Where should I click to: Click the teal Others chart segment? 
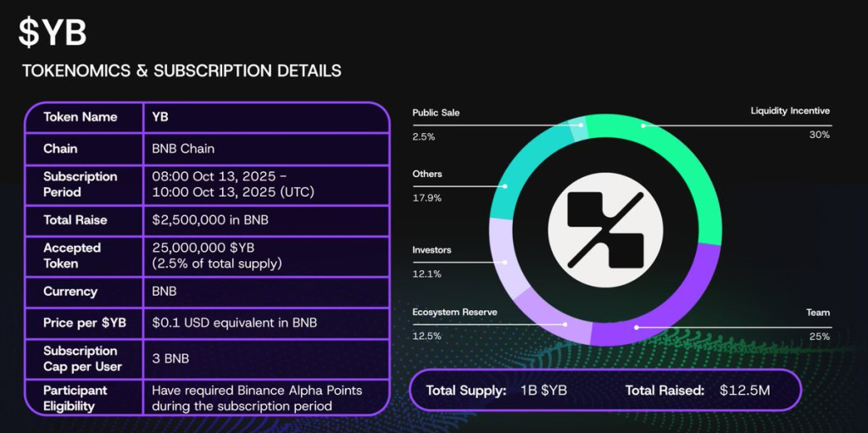coord(520,178)
